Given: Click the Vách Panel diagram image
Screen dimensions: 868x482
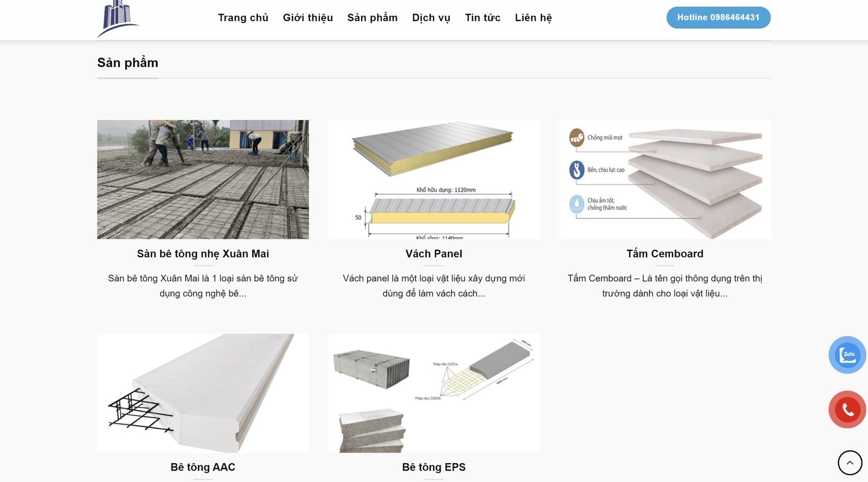Looking at the screenshot, I should point(434,179).
